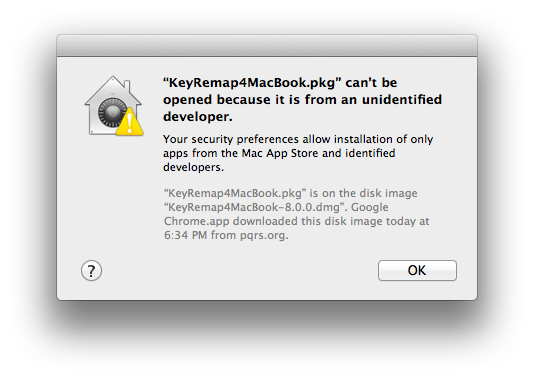Click the Gatekeeper house security icon
This screenshot has width=534, height=379.
(x=113, y=106)
